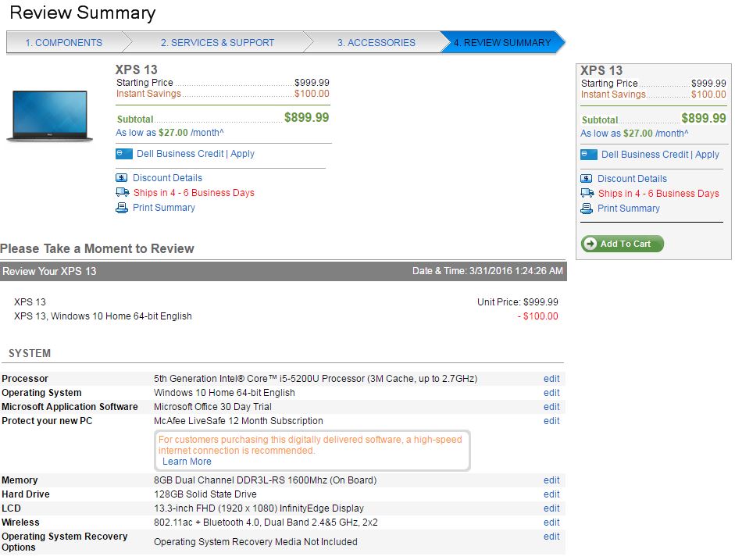Click the Dell Business Credit card icon in the sidebar

588,154
